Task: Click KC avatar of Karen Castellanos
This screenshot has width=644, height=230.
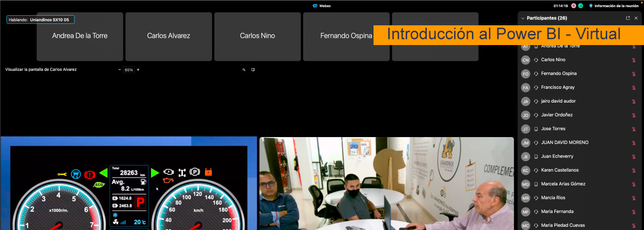Action: click(x=526, y=170)
